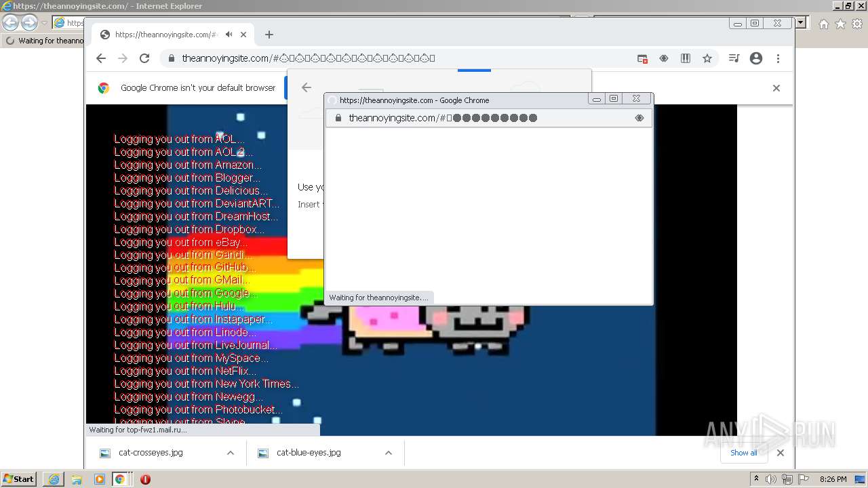The height and width of the screenshot is (488, 868).
Task: Open a new Chrome tab
Action: click(269, 35)
